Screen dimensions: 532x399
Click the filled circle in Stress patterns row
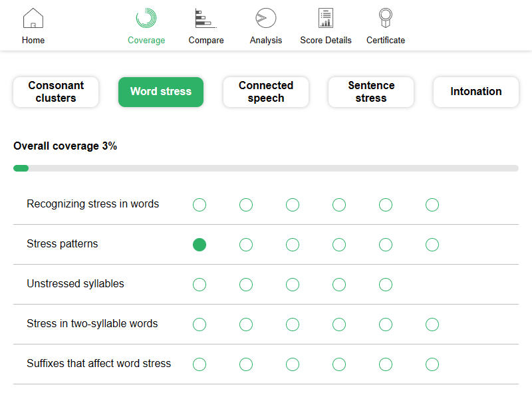click(199, 245)
